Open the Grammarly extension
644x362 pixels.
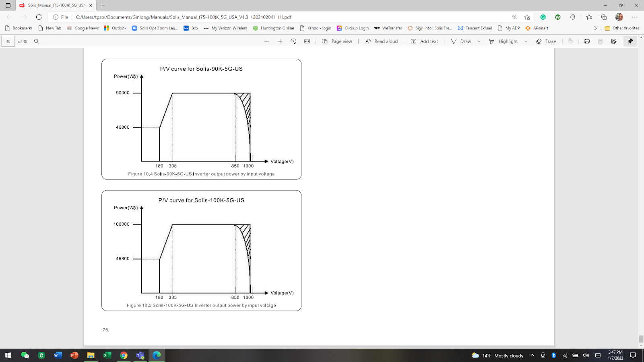tap(543, 17)
